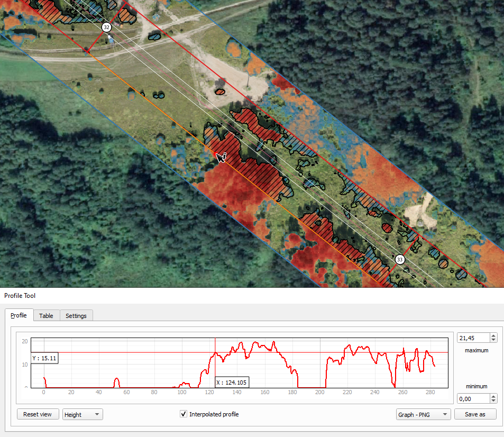Image resolution: width=504 pixels, height=437 pixels.
Task: Open the Settings tab
Action: (76, 316)
